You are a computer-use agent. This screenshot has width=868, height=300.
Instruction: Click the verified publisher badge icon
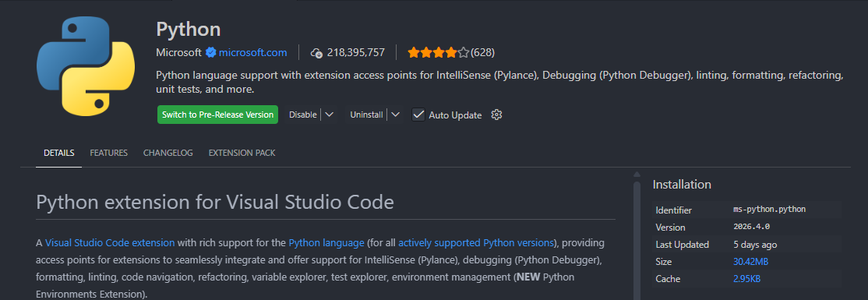coord(210,52)
